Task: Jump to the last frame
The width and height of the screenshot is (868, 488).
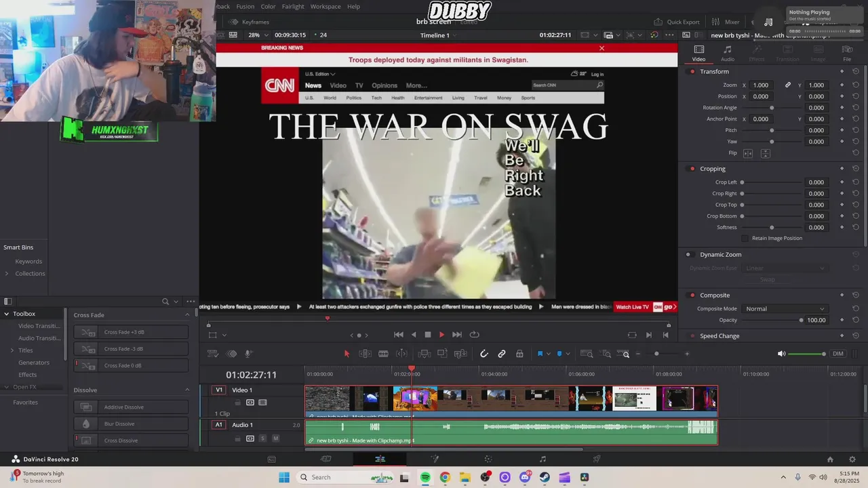Action: 457,335
